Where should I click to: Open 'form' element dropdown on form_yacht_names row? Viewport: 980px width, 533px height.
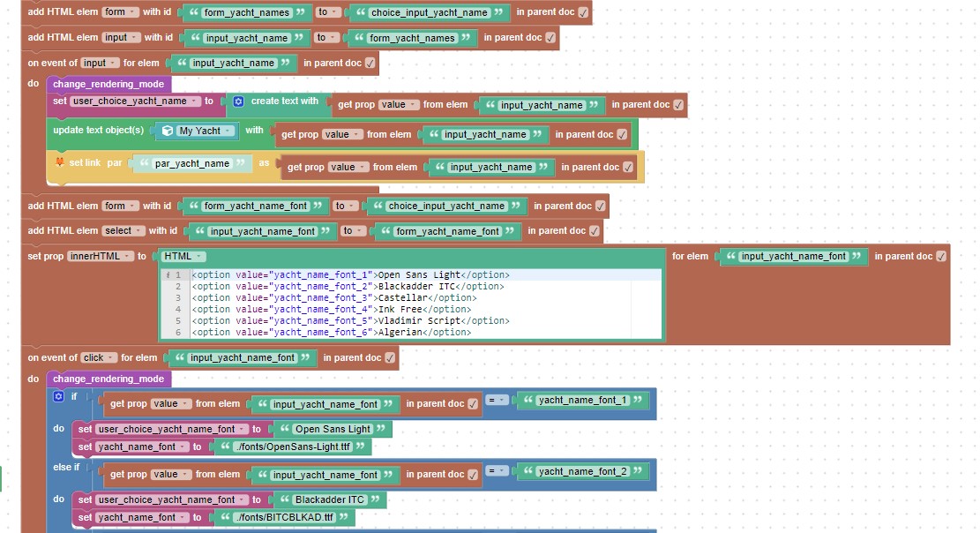(121, 11)
